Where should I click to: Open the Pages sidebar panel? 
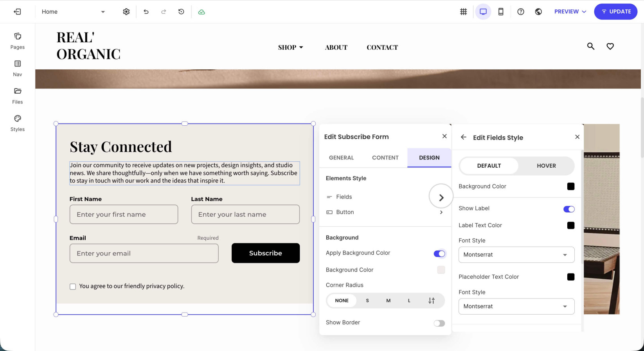tap(18, 41)
